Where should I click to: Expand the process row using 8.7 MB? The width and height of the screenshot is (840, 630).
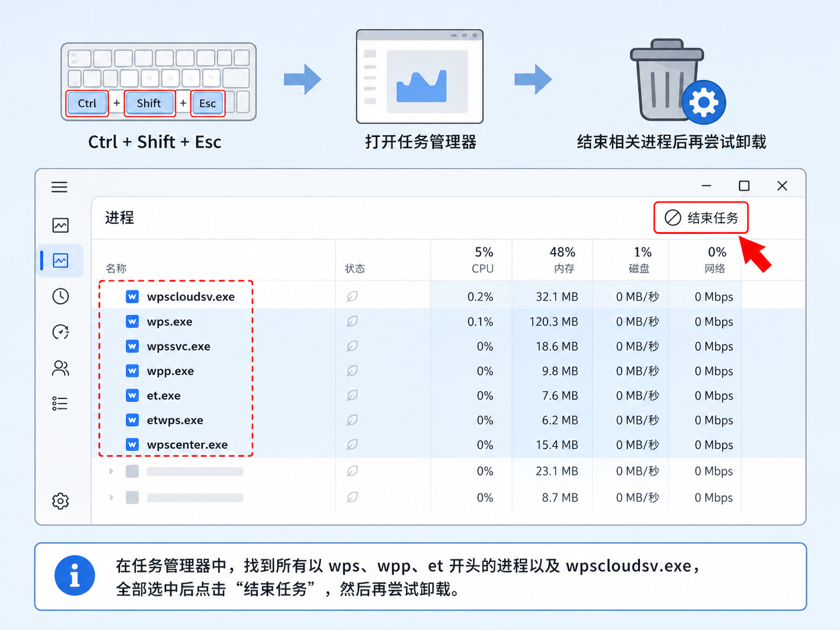point(111,497)
